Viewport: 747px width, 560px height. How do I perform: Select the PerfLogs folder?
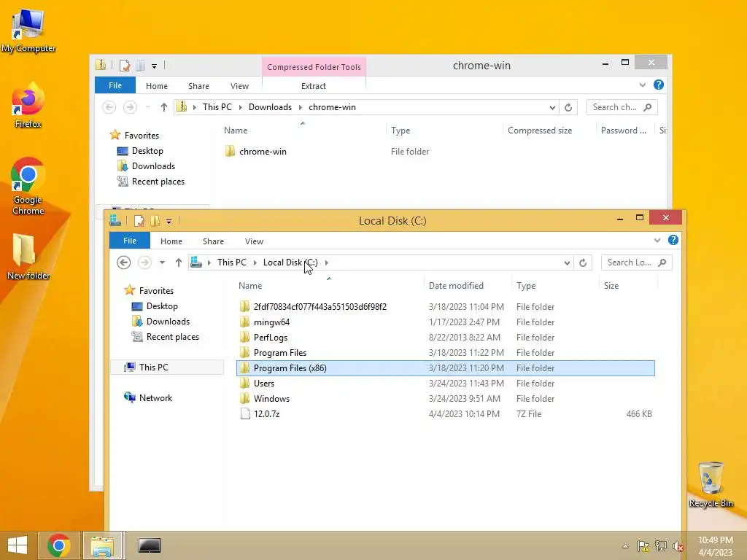pyautogui.click(x=271, y=338)
